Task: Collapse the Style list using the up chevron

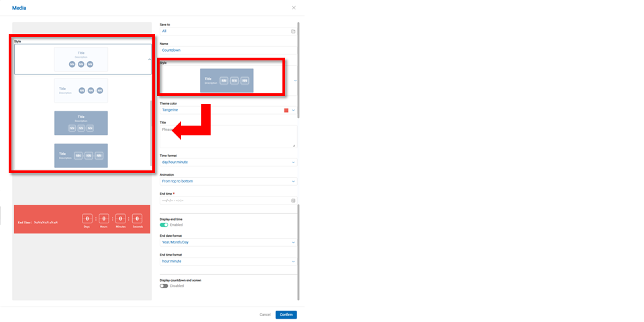Action: (150, 60)
